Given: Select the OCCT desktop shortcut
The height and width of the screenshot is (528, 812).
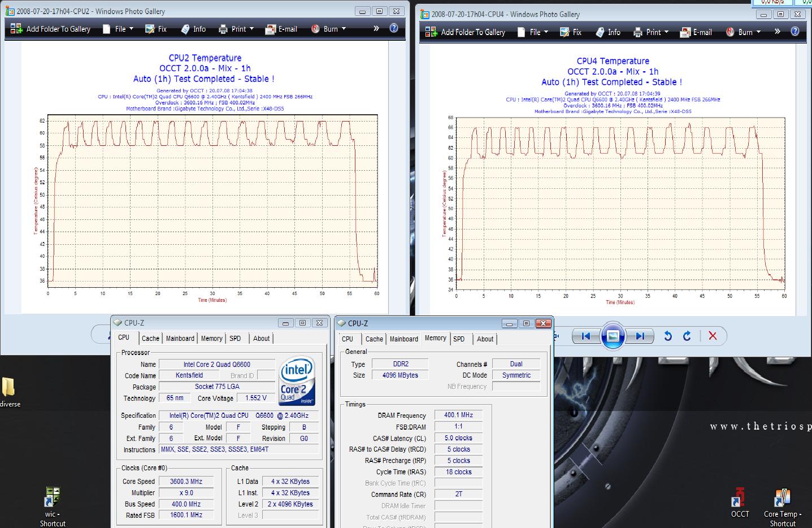Looking at the screenshot, I should pyautogui.click(x=740, y=503).
